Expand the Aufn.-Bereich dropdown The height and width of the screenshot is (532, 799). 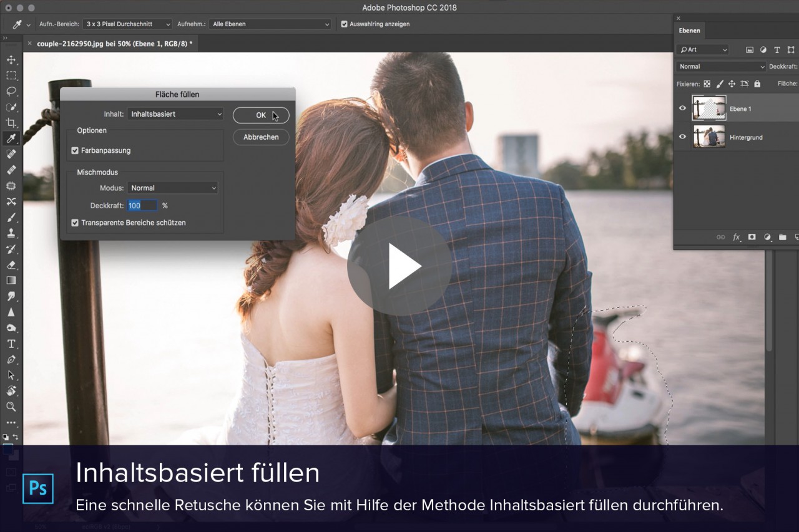click(127, 24)
